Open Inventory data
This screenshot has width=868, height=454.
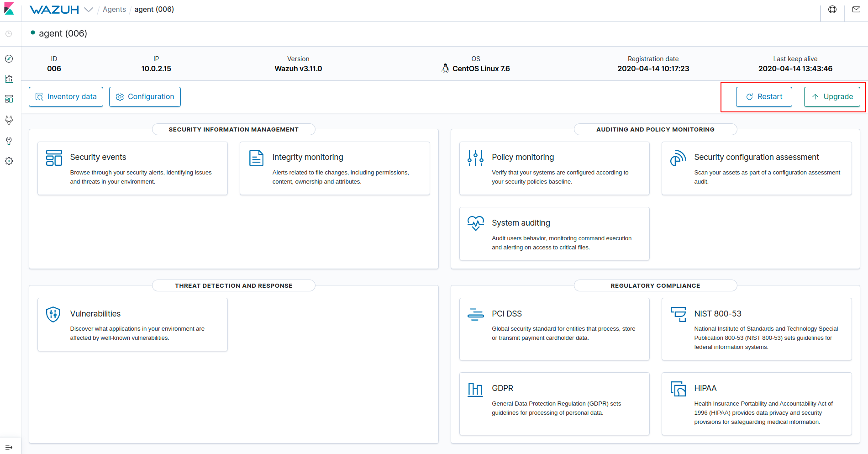click(66, 97)
